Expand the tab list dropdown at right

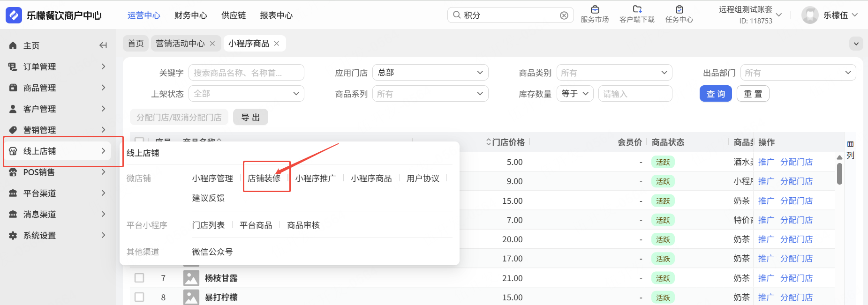pyautogui.click(x=856, y=44)
